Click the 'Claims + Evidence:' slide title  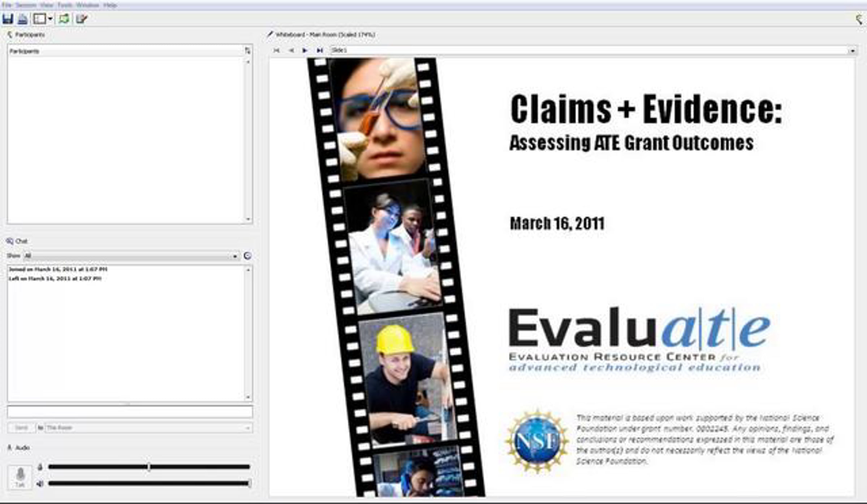tap(646, 109)
